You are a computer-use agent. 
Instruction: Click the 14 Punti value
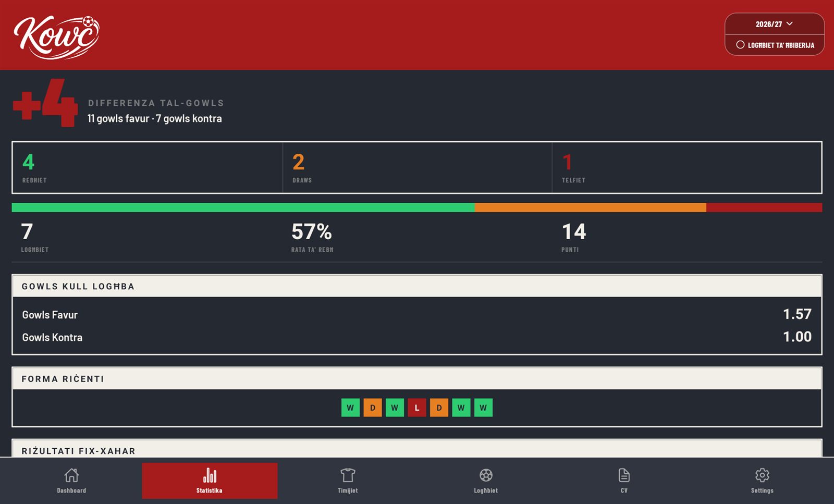574,231
